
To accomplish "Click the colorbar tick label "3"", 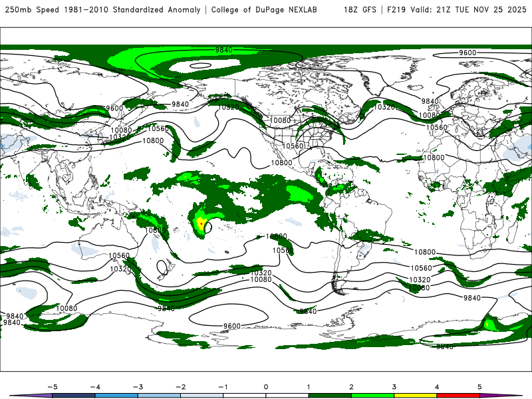I will point(394,387).
